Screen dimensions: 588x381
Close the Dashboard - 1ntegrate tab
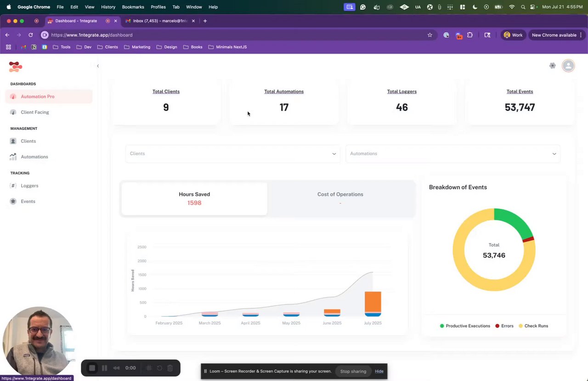click(115, 21)
